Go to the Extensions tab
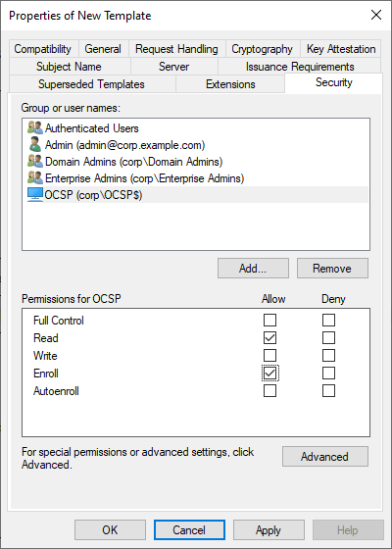Screen dimensions: 392x549 click(x=230, y=84)
